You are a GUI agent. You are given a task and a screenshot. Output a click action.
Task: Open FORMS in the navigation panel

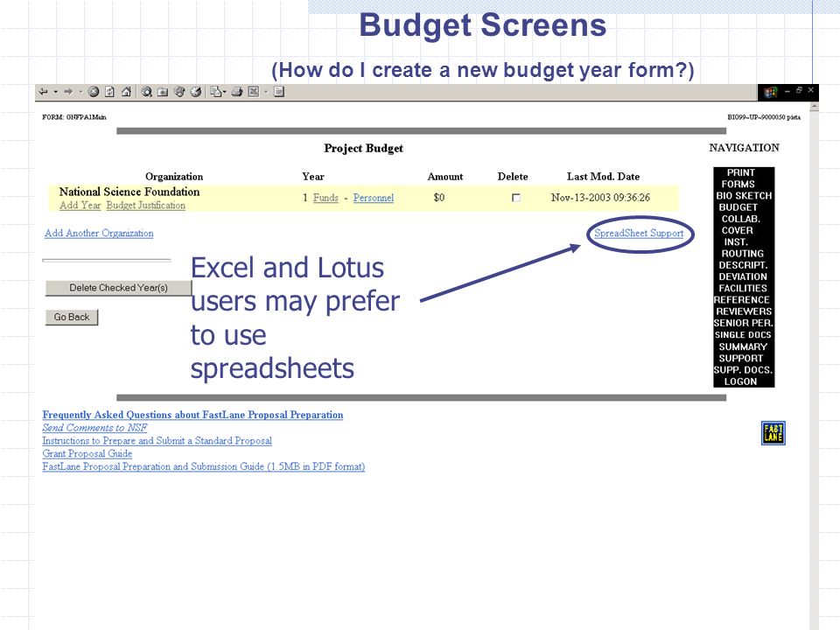pyautogui.click(x=738, y=185)
